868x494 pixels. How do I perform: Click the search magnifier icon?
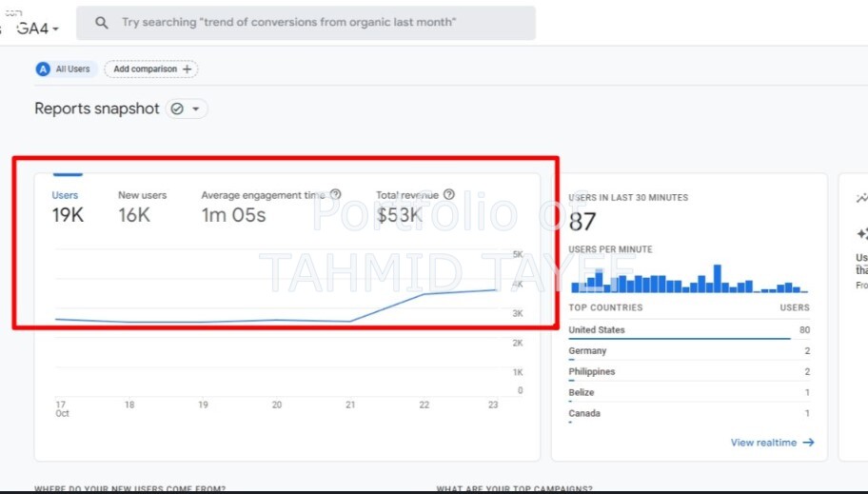click(x=101, y=23)
